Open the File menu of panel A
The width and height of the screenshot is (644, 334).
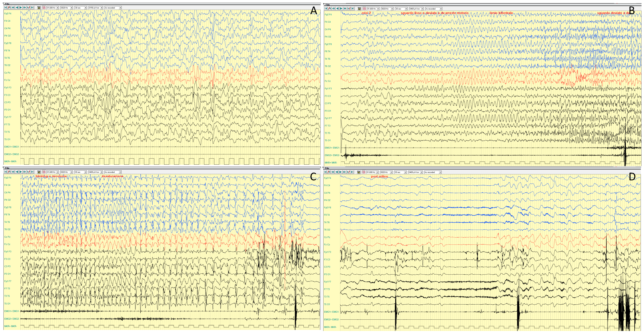pos(7,4)
